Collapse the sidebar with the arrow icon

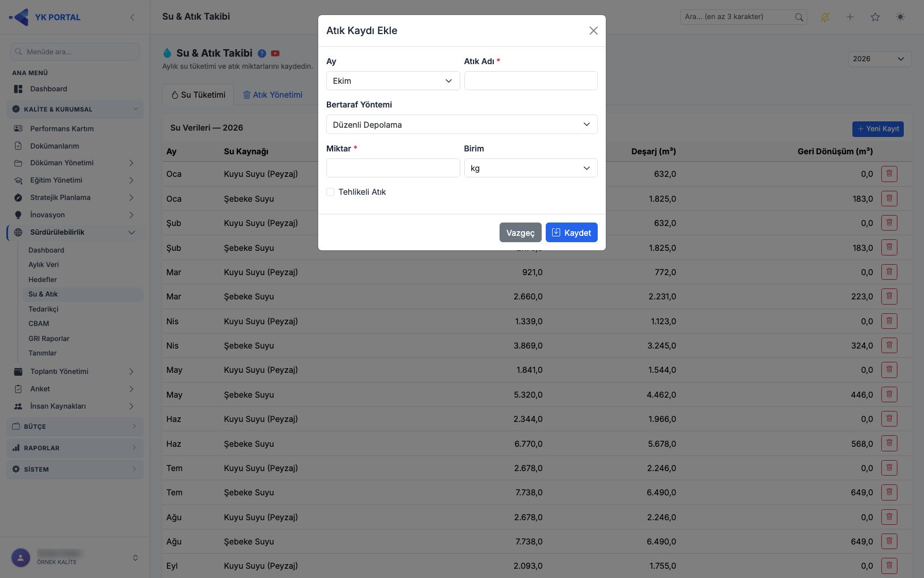coord(132,17)
